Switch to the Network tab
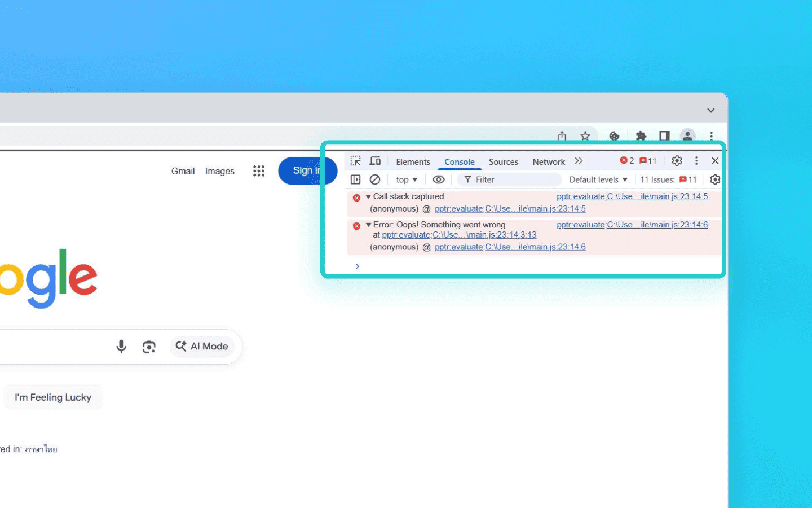The image size is (812, 508). click(549, 161)
